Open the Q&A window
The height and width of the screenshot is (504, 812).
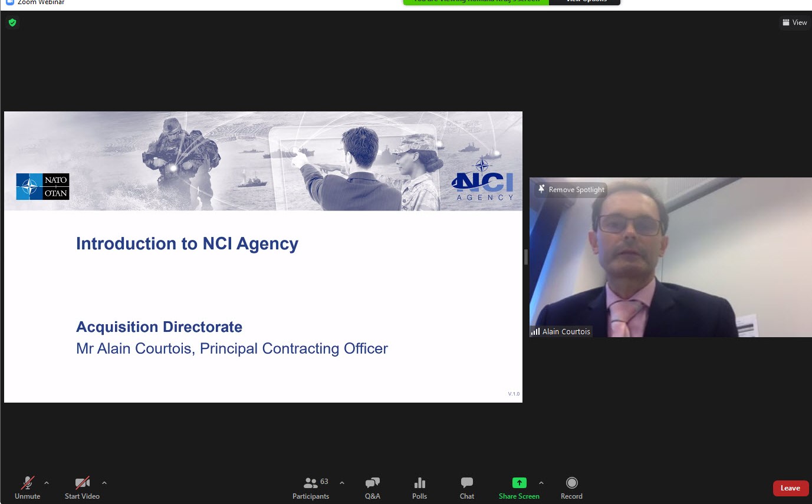coord(372,488)
